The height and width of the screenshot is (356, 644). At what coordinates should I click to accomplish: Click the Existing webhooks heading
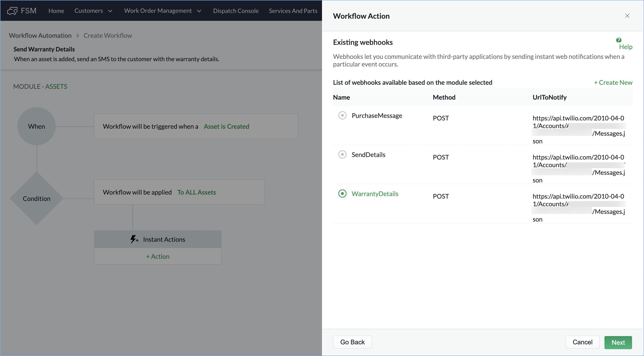(x=363, y=42)
